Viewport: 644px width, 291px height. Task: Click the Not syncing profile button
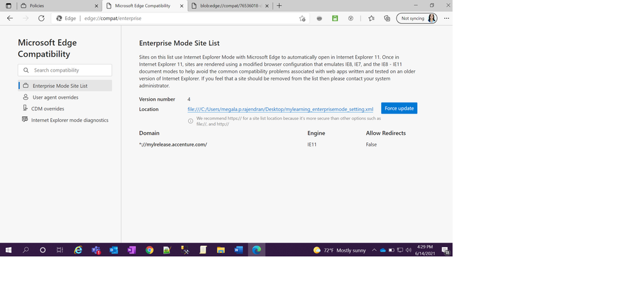click(416, 19)
